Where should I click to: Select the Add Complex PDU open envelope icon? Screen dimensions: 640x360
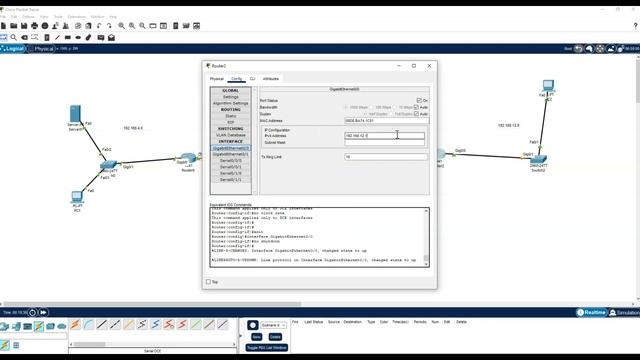pyautogui.click(x=111, y=38)
